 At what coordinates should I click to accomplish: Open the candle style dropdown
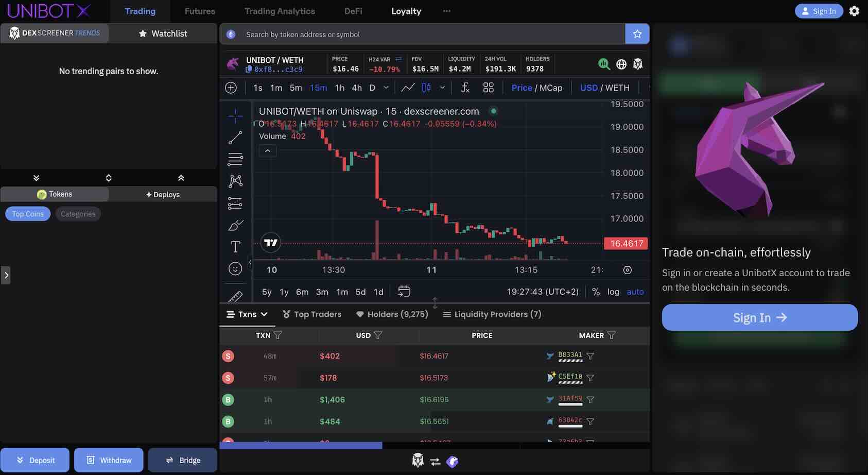pos(441,88)
